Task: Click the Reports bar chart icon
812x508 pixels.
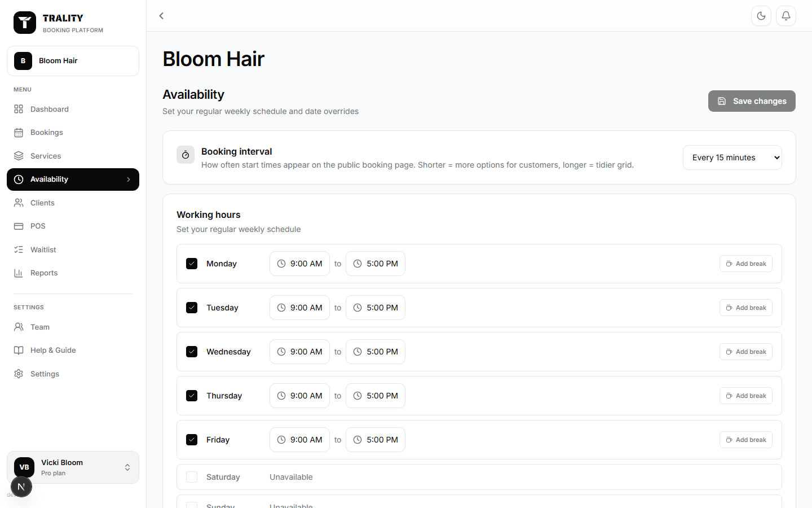Action: tap(19, 273)
